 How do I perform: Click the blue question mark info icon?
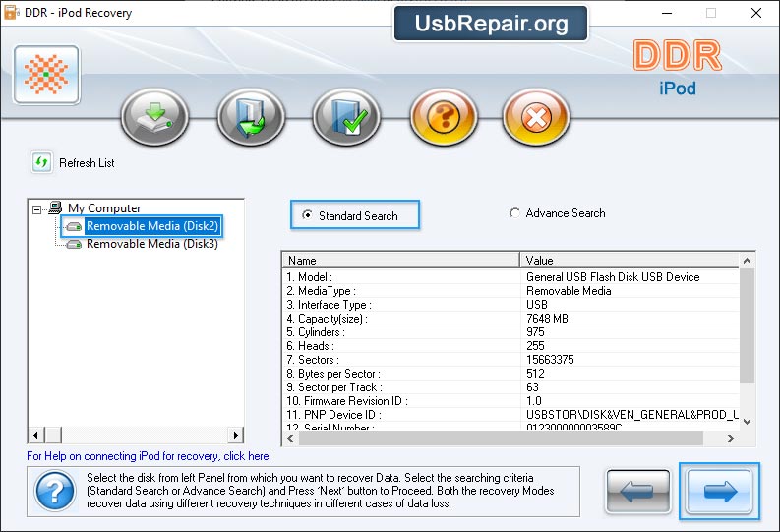pyautogui.click(x=55, y=492)
